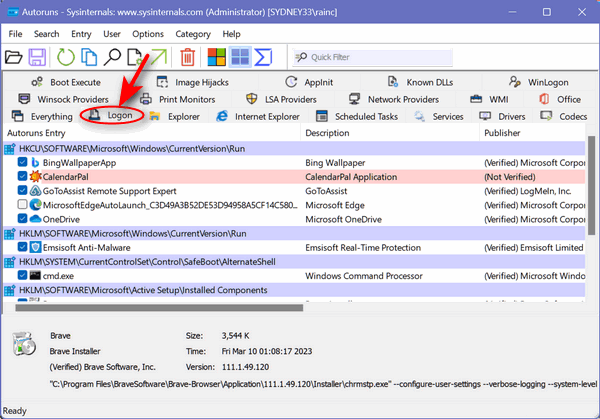Sort by the Publisher column header
600x419 pixels.
(533, 133)
